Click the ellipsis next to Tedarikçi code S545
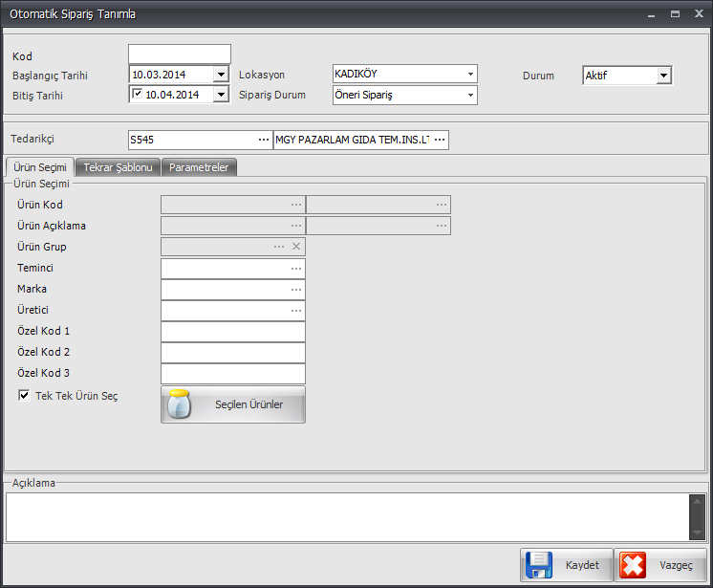The image size is (713, 588). [x=264, y=141]
